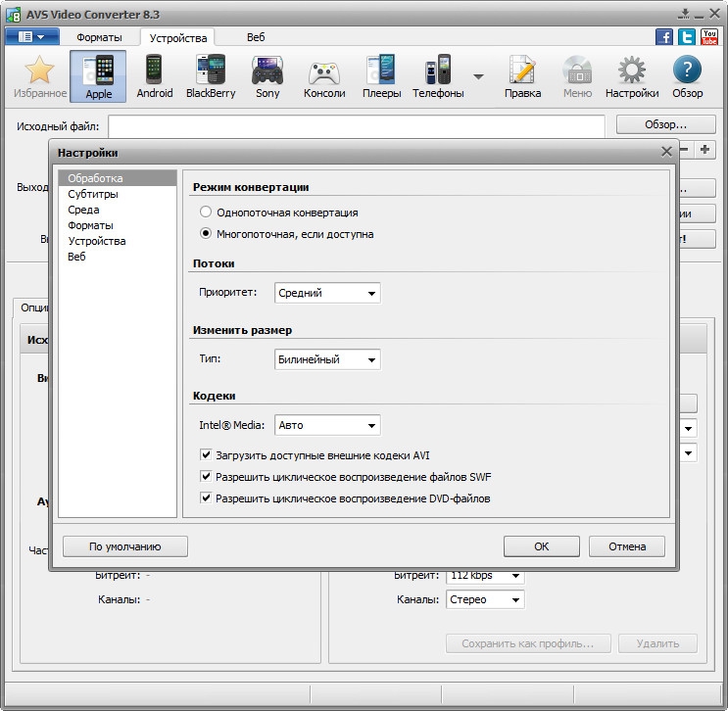Click the Android devices icon
728x711 pixels.
point(155,75)
